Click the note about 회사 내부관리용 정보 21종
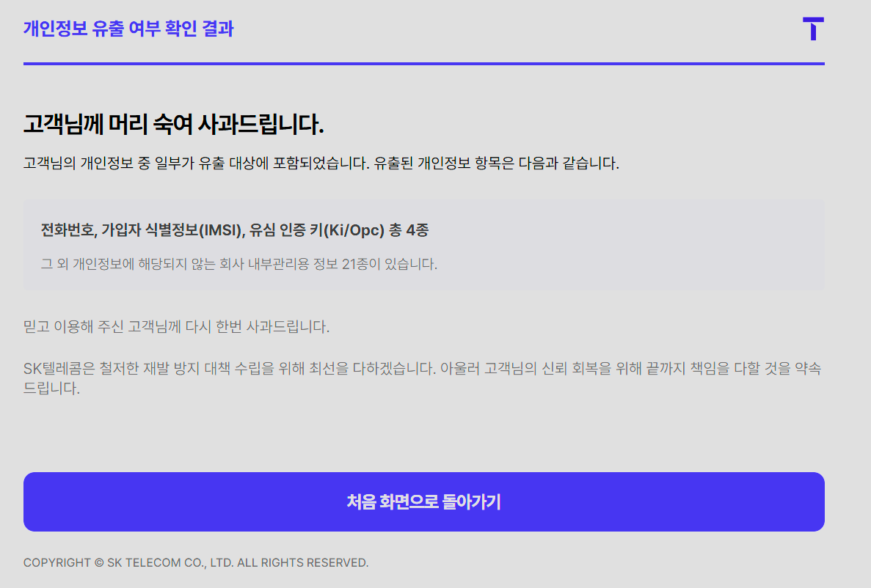 pos(238,264)
